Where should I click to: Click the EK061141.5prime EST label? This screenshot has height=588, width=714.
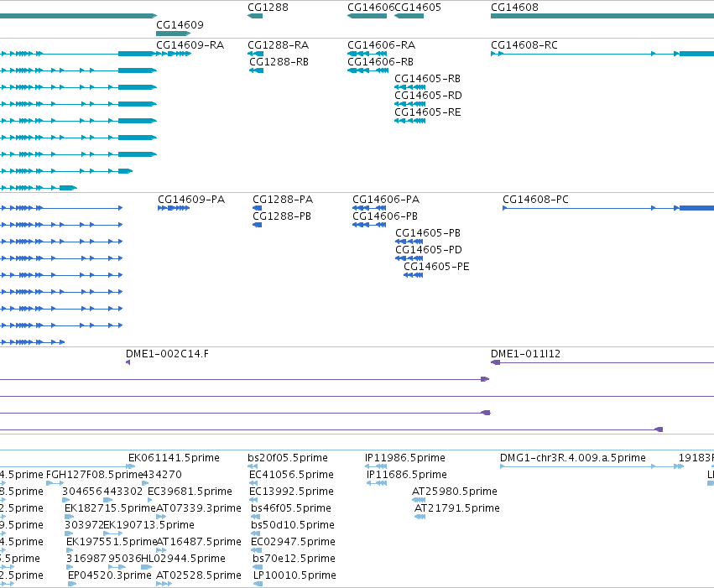(174, 458)
